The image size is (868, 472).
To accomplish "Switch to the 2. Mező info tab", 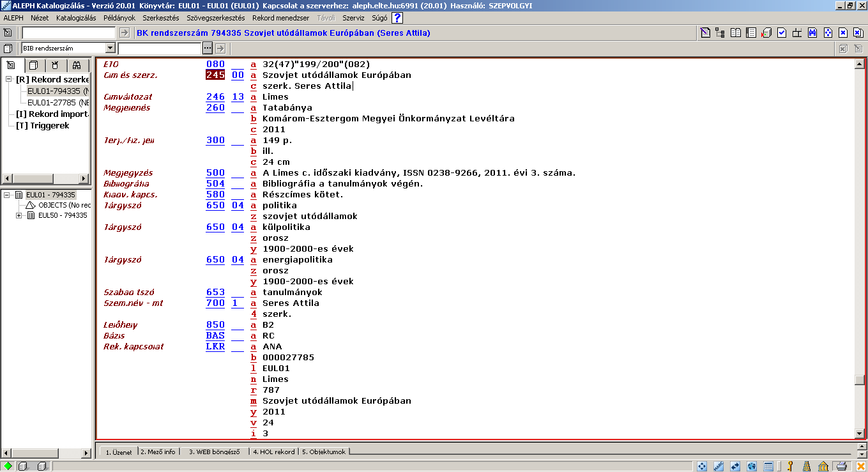I will 158,452.
